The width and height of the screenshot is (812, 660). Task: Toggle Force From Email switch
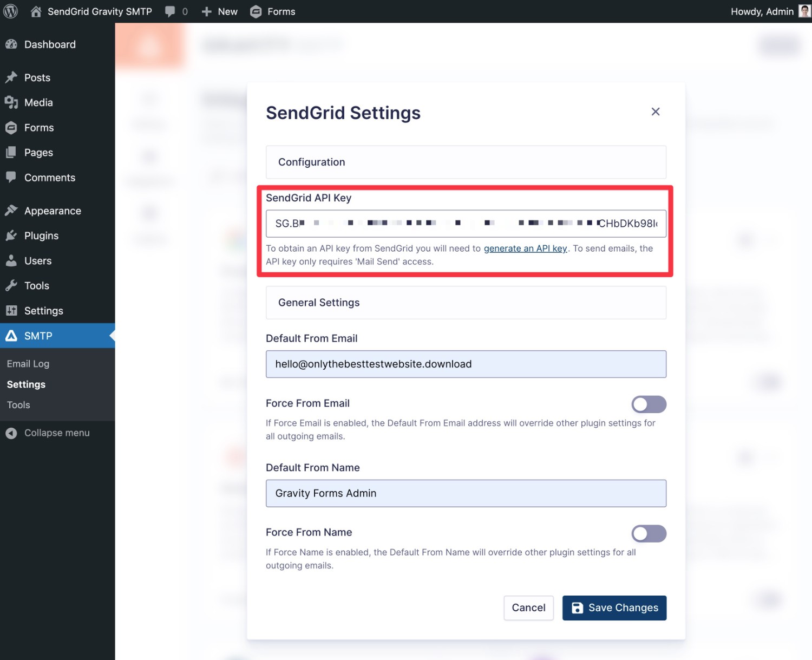click(649, 404)
